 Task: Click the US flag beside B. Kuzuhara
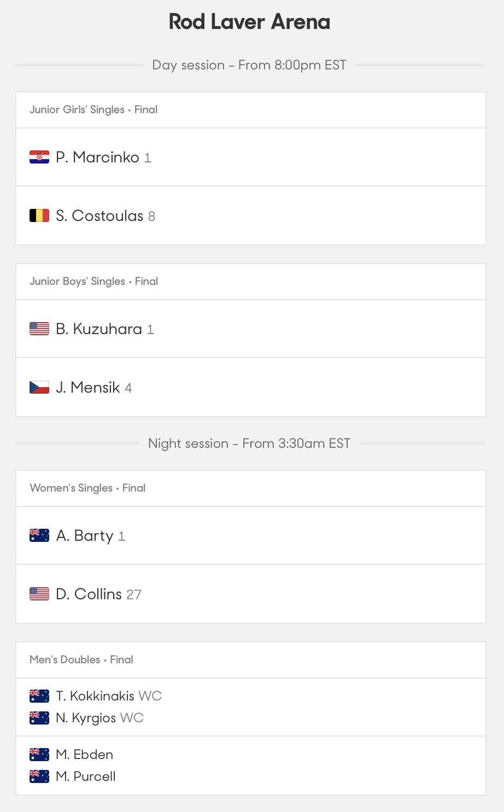tap(39, 329)
